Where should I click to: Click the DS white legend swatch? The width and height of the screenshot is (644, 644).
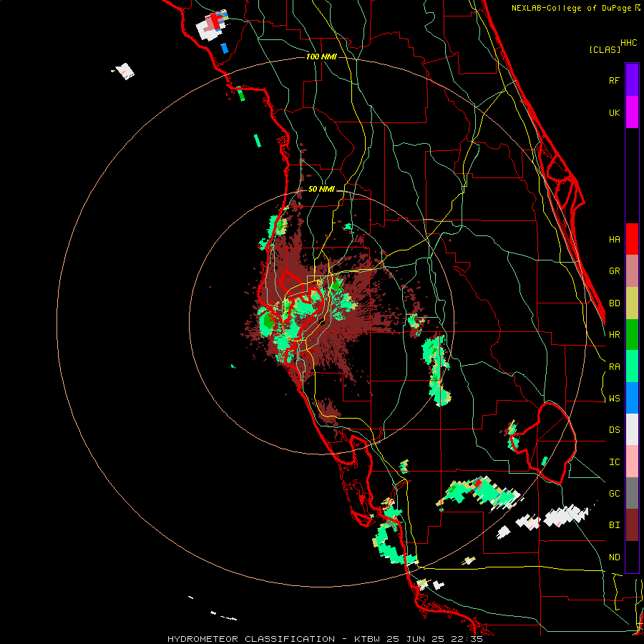(x=632, y=429)
